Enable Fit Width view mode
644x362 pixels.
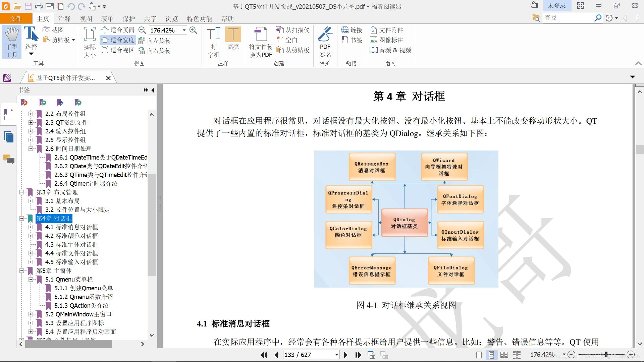point(118,40)
